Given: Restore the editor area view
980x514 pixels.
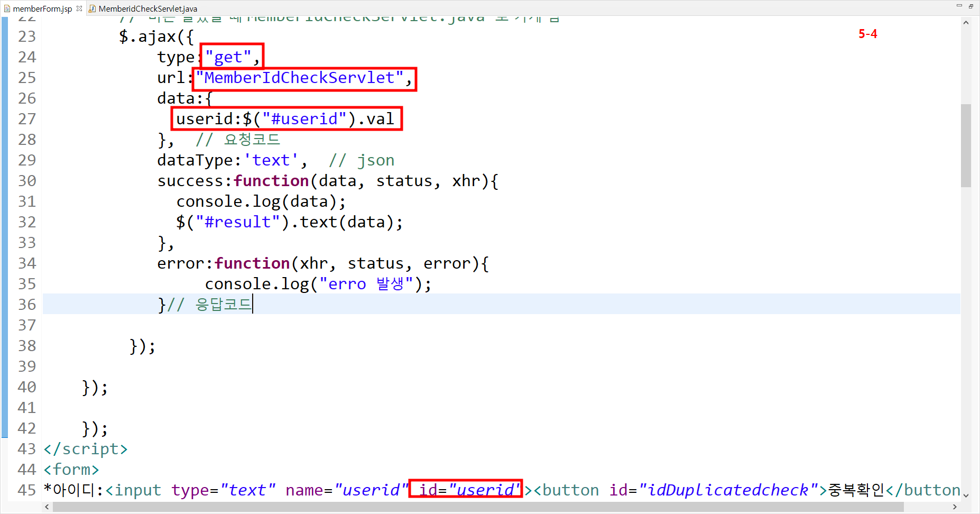Looking at the screenshot, I should tap(971, 6).
